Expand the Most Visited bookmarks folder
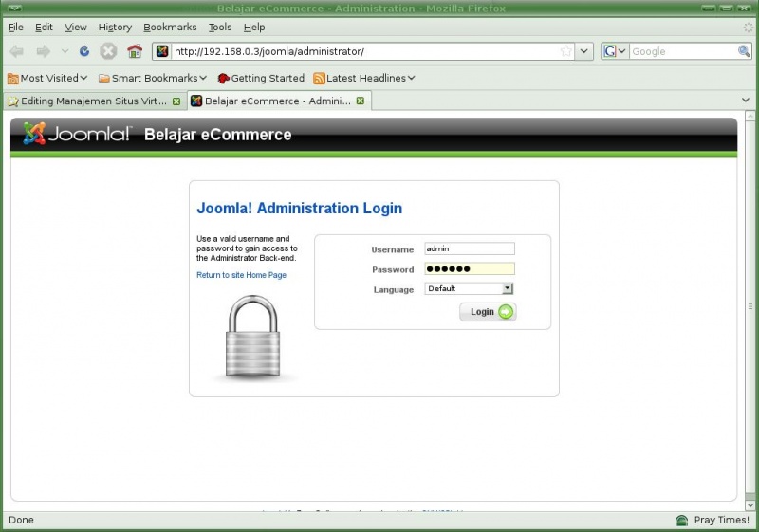Screen dimensions: 759x532 [x=47, y=78]
